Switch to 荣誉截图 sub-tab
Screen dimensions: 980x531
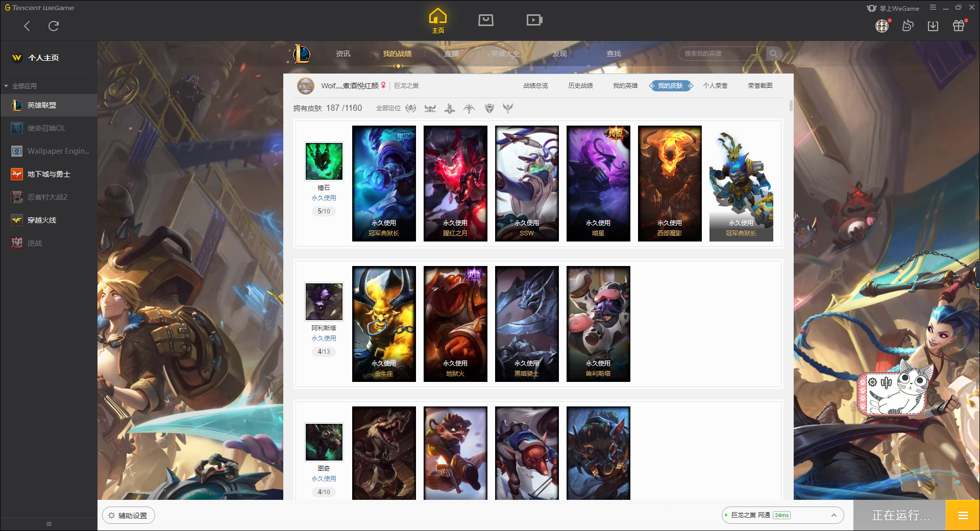coord(760,86)
